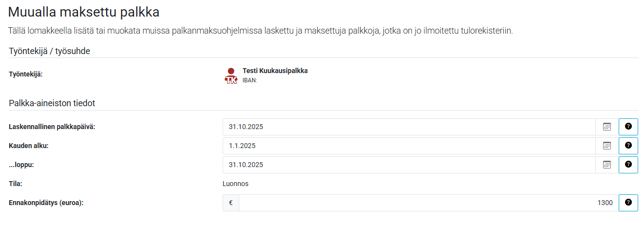Click the Ennakonpidätys amount field
644x226 pixels.
click(429, 203)
